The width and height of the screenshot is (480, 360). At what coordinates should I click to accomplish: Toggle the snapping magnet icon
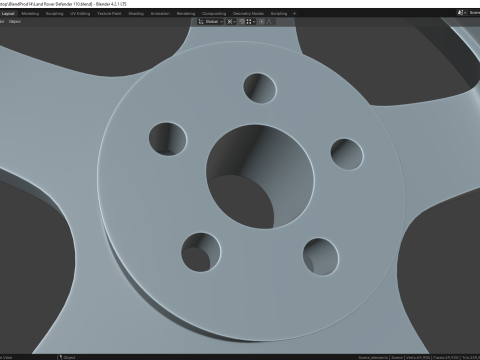(x=242, y=22)
